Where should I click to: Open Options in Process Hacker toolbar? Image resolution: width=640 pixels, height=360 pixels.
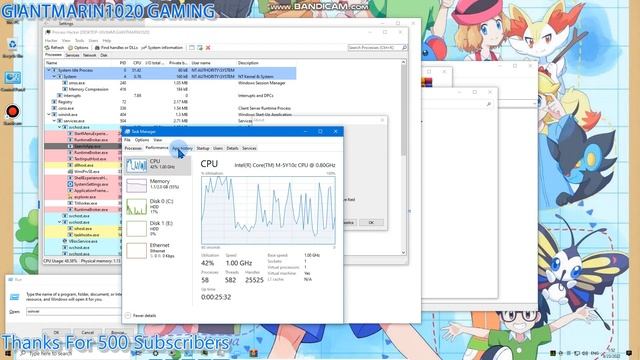(78, 48)
